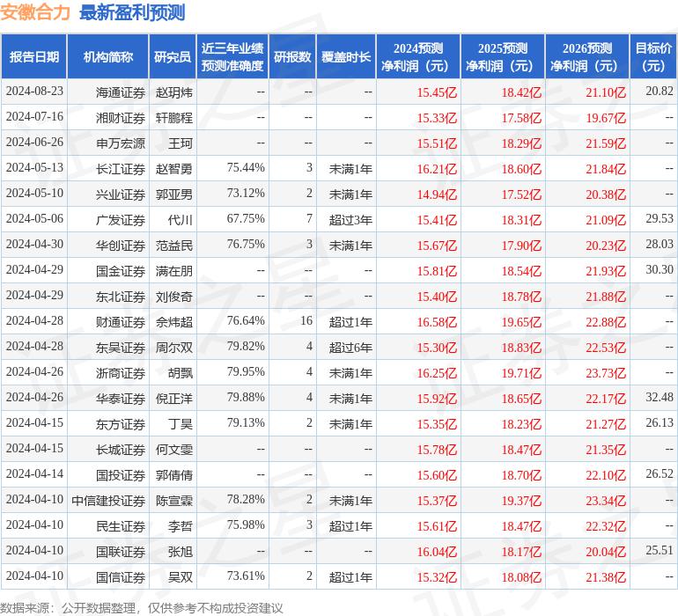
Task: Click accuracy value 75.44%
Action: pos(246,168)
